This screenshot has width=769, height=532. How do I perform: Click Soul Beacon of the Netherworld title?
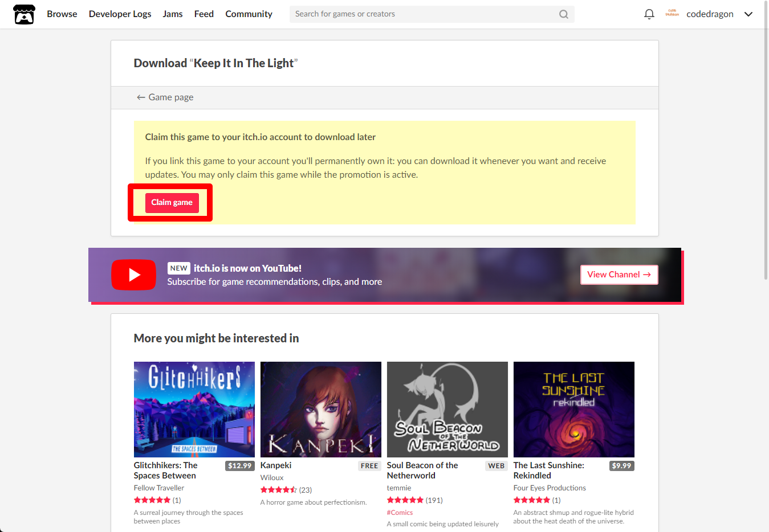(422, 470)
